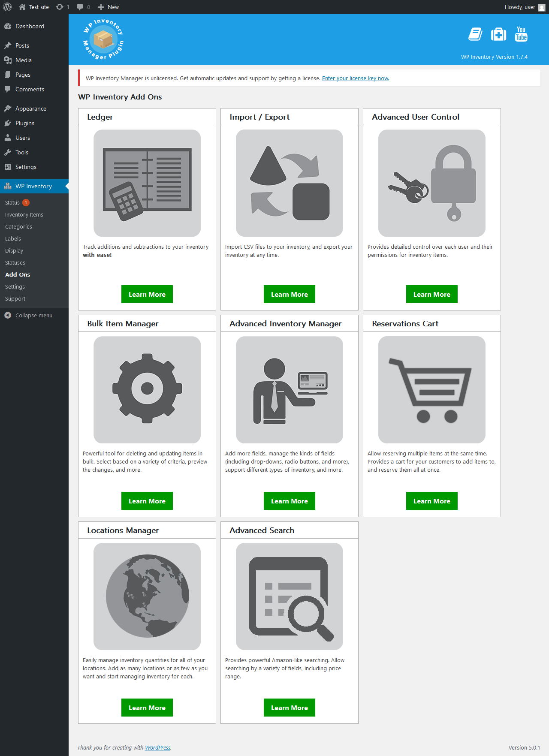This screenshot has width=549, height=756.
Task: Open the documentation book icon in header
Action: [475, 34]
